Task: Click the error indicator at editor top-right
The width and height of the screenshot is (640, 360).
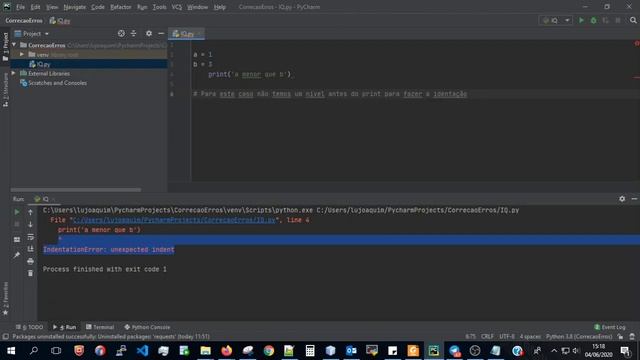Action: (637, 43)
